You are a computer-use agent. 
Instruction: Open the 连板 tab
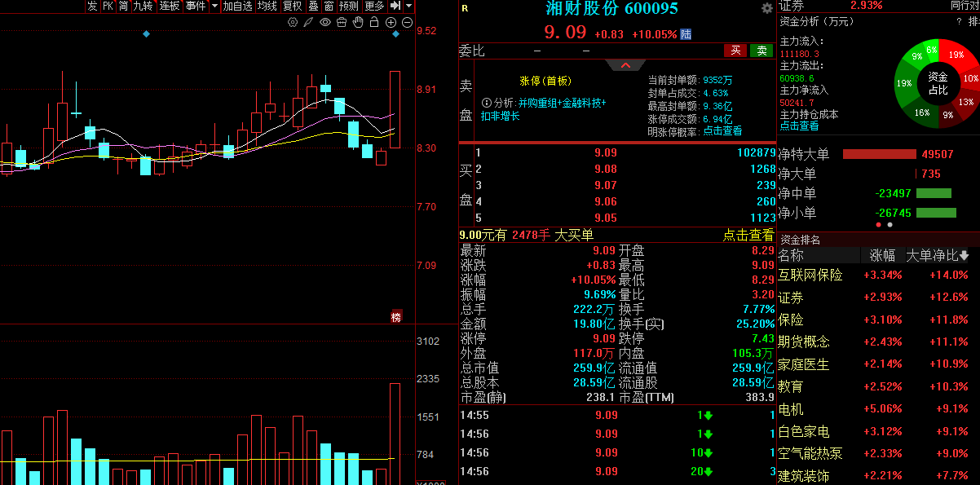tap(170, 6)
